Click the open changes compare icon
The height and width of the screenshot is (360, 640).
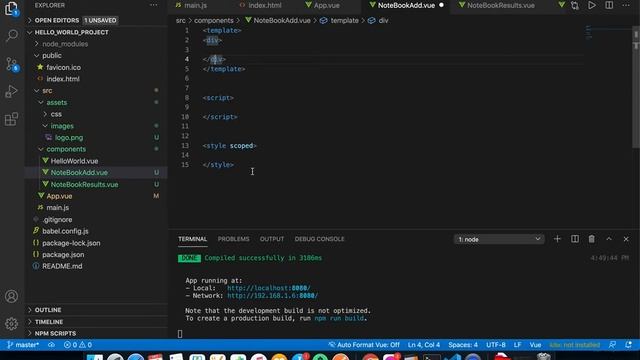pyautogui.click(x=575, y=6)
